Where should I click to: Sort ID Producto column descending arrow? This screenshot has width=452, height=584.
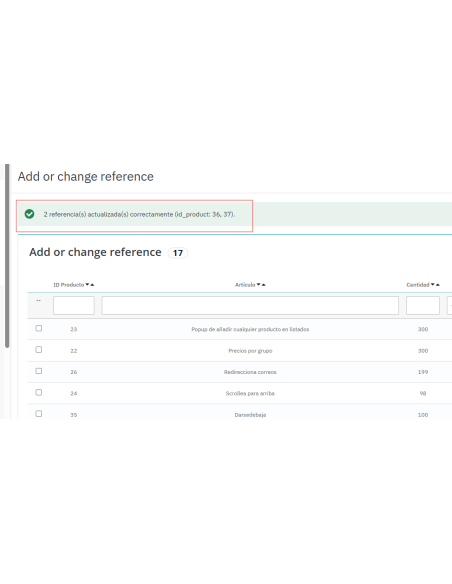click(87, 285)
